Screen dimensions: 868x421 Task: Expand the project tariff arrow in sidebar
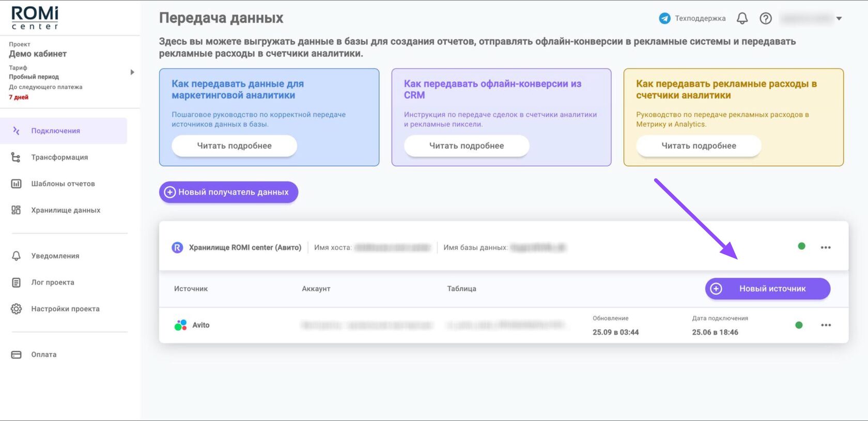[x=132, y=72]
